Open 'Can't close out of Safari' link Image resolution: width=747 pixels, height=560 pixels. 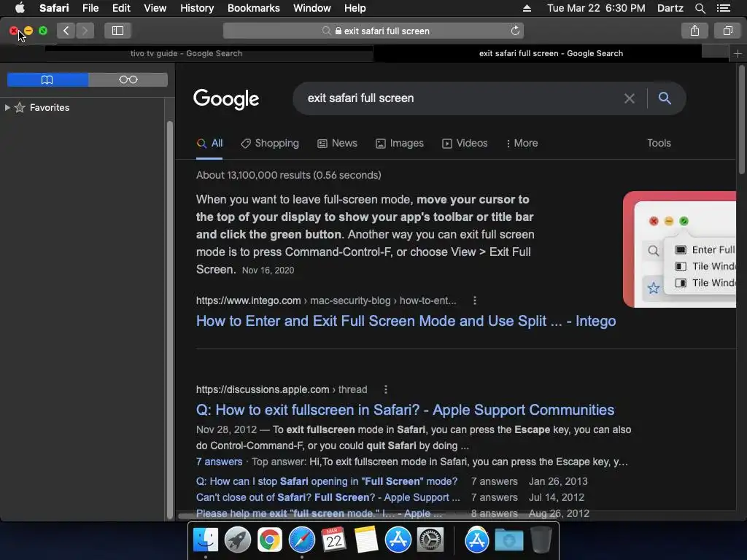[328, 497]
